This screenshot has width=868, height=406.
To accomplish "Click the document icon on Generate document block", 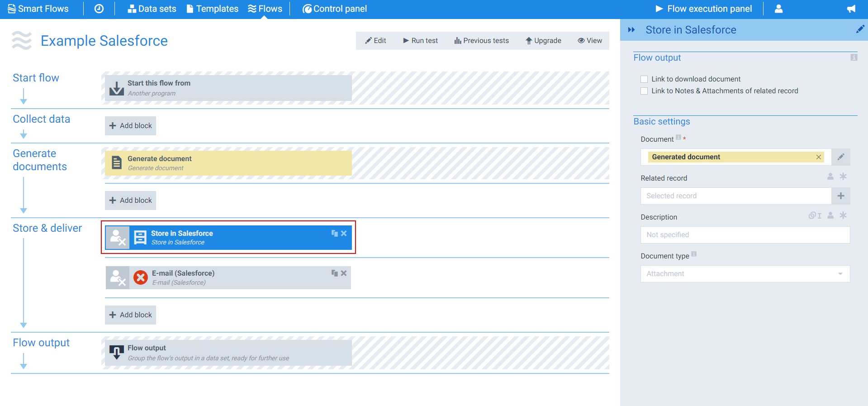I will tap(117, 162).
